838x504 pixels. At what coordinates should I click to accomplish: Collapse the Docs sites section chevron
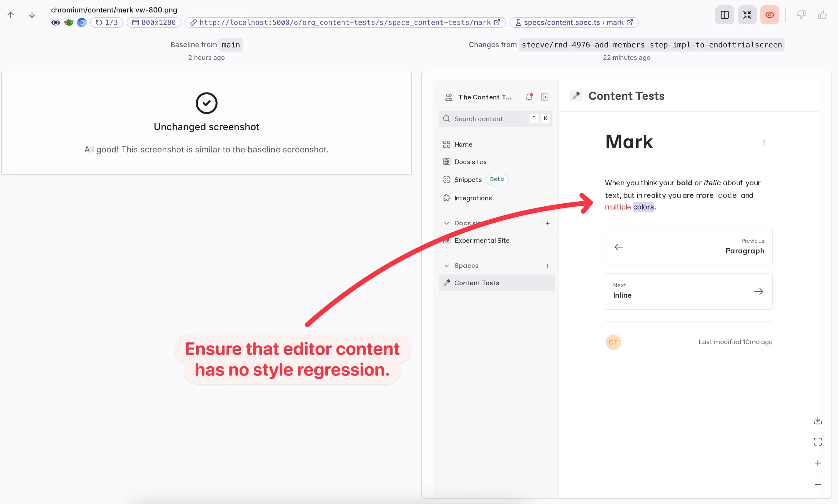[x=446, y=223]
